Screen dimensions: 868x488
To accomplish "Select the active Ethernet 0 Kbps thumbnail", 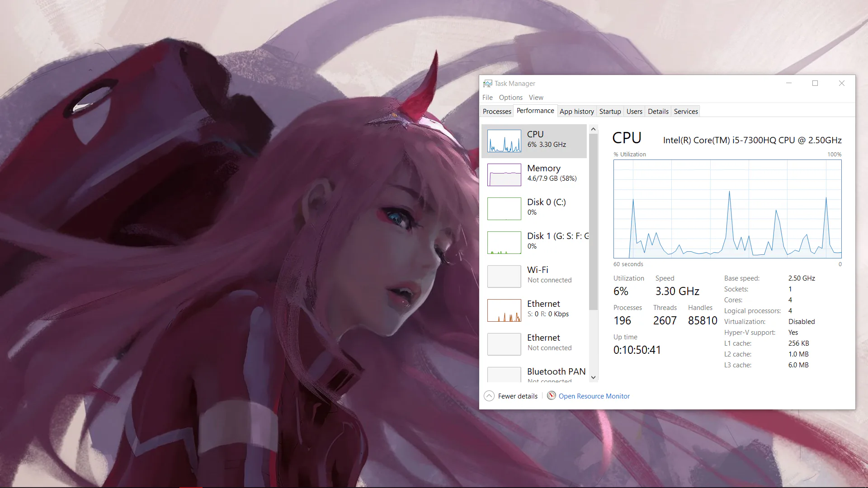I will pyautogui.click(x=504, y=310).
